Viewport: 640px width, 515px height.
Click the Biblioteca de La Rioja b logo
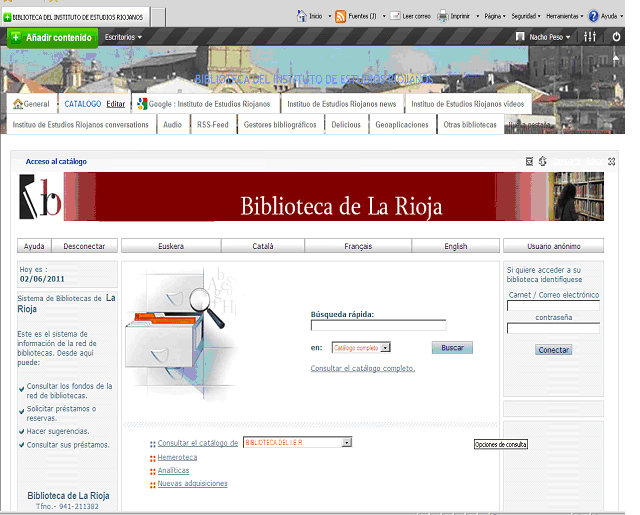click(x=40, y=197)
